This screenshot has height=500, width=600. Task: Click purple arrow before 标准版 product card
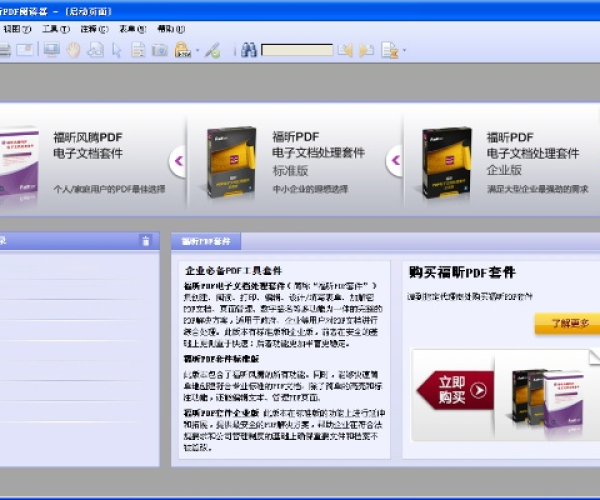pyautogui.click(x=178, y=161)
